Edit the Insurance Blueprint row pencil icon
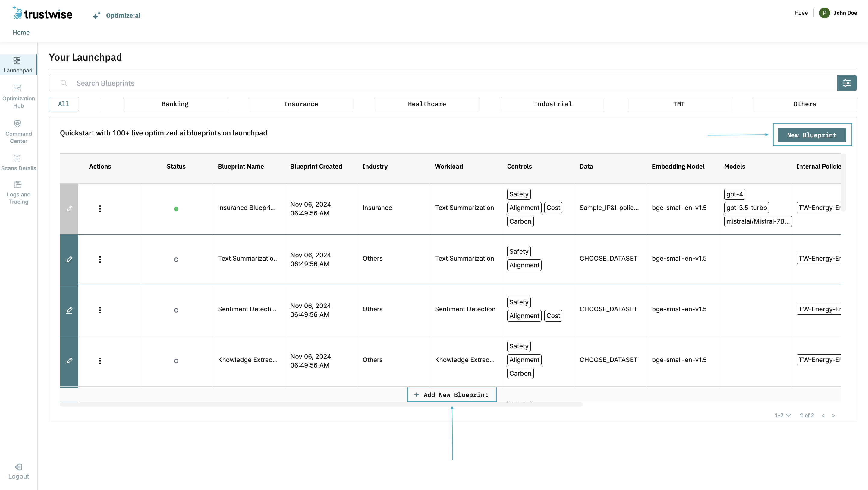Viewport: 868px width, 490px height. click(69, 209)
